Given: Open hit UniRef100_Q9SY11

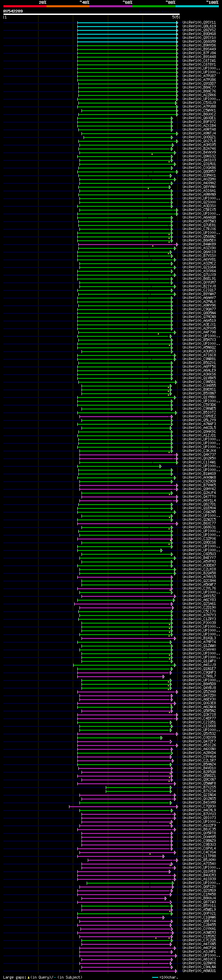Looking at the screenshot, I should coord(199,23).
